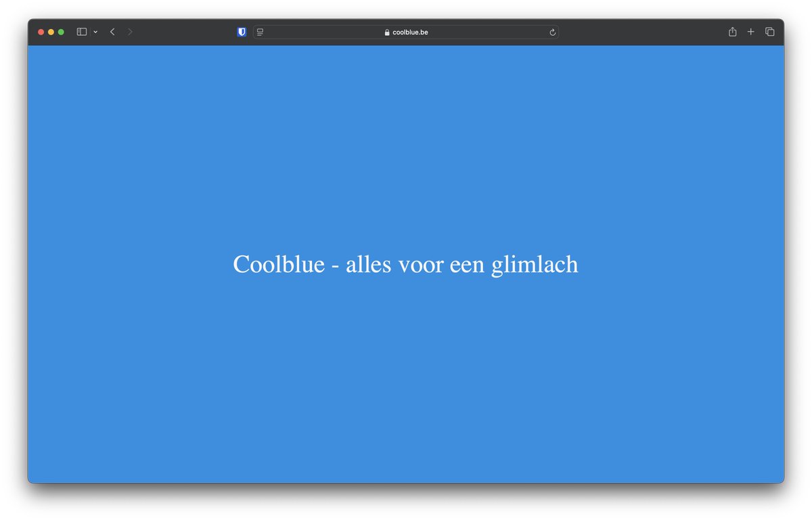
Task: Go back to the previous page
Action: [x=112, y=32]
